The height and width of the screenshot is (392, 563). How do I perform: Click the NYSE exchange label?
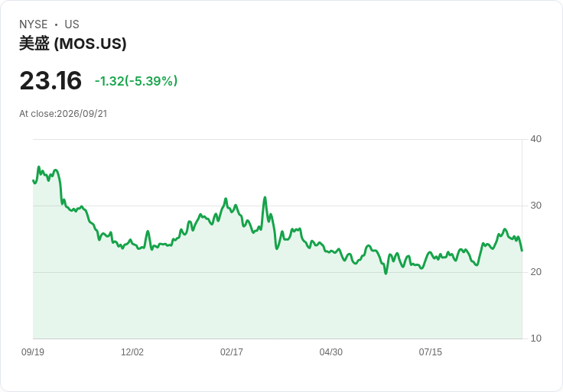[34, 24]
